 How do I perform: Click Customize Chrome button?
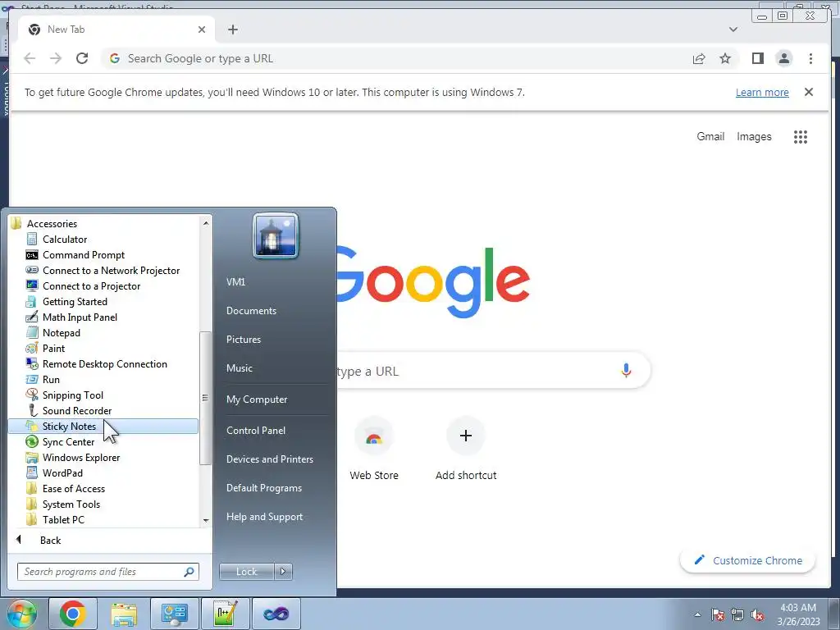pos(747,560)
